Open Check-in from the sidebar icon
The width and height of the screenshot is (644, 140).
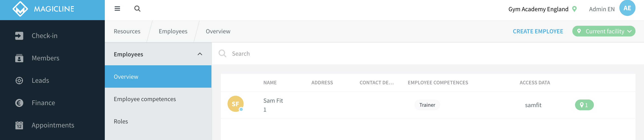(19, 36)
